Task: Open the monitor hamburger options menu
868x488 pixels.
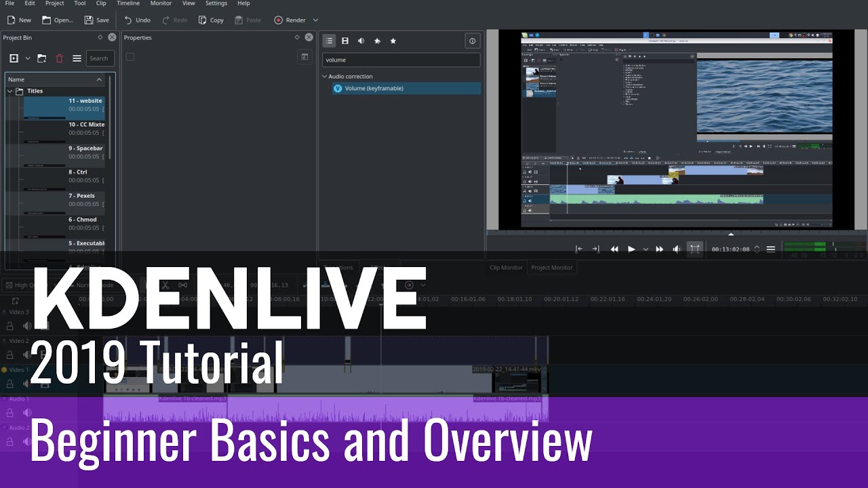Action: click(771, 249)
